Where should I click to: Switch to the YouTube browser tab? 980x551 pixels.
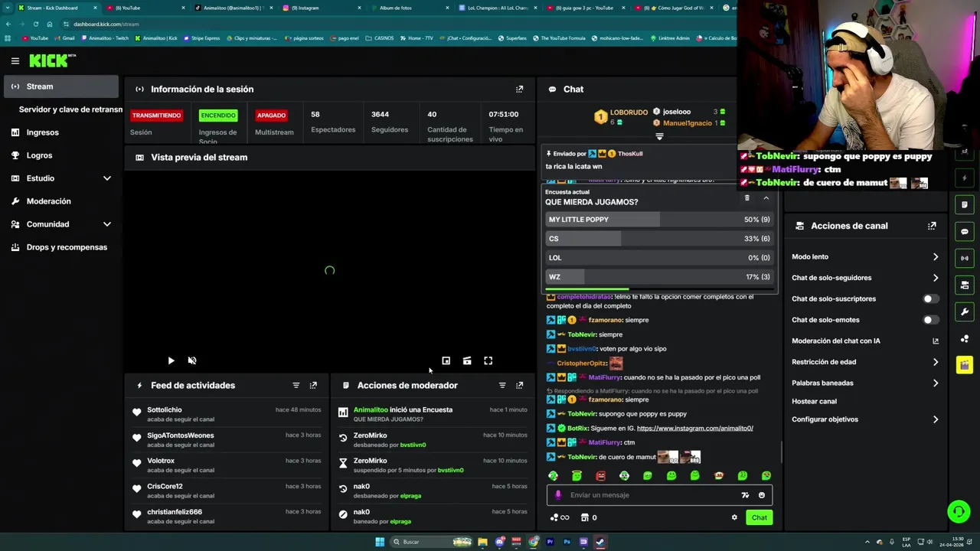(146, 8)
